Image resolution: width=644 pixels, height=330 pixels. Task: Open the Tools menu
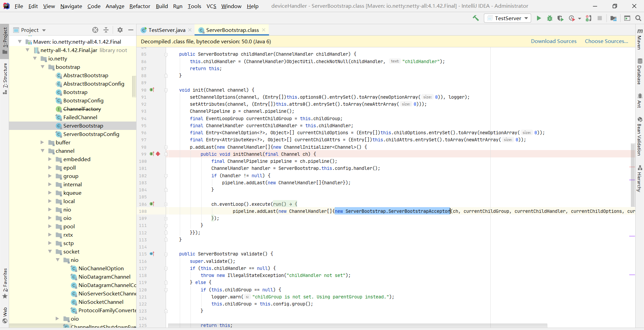pyautogui.click(x=194, y=6)
